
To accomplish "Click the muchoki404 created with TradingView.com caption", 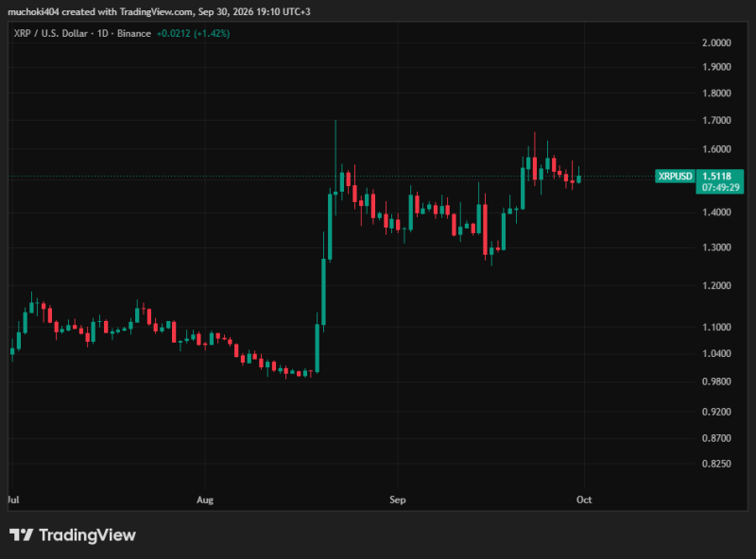I will tap(159, 11).
